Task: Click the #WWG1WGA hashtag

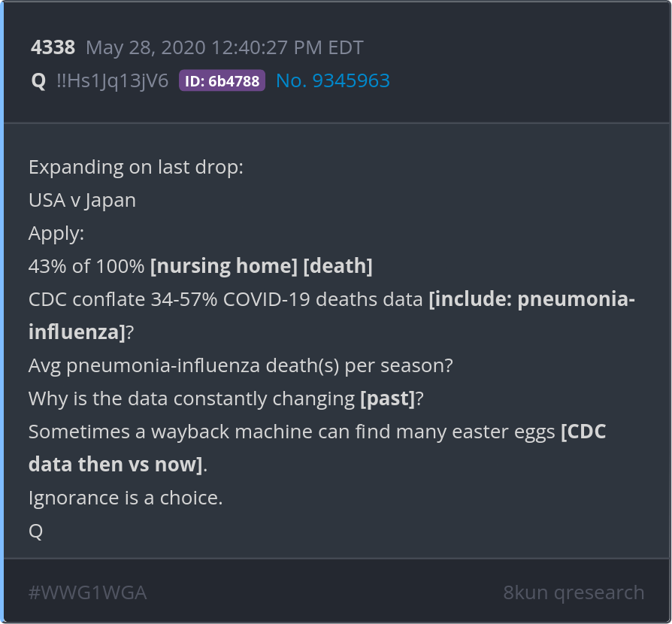Action: 87,592
